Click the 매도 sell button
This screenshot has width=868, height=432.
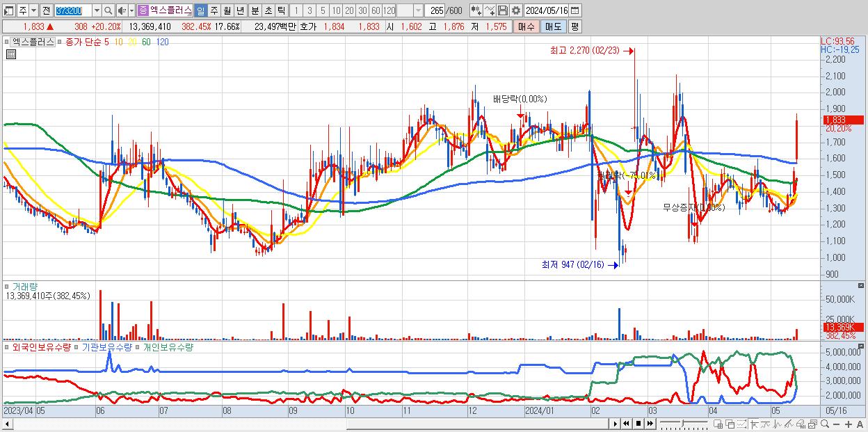(553, 26)
